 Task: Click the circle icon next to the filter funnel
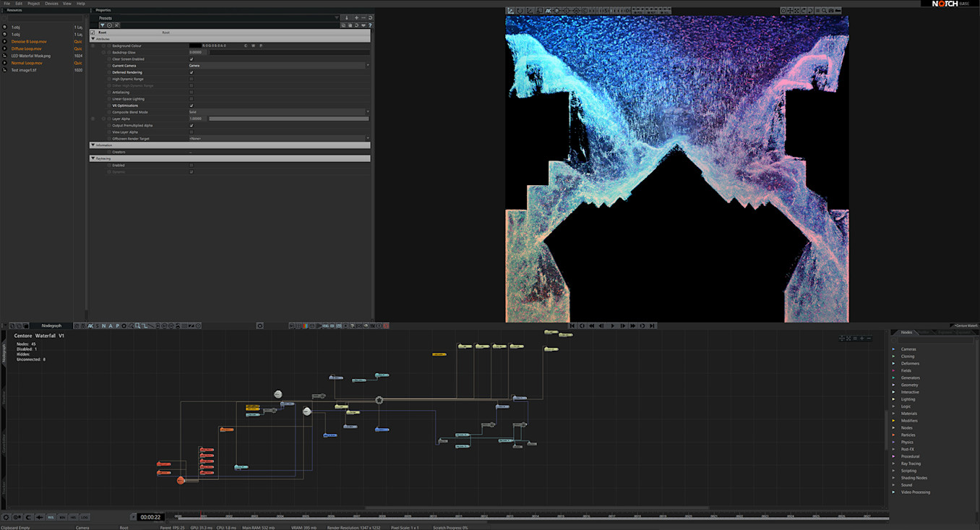(110, 25)
